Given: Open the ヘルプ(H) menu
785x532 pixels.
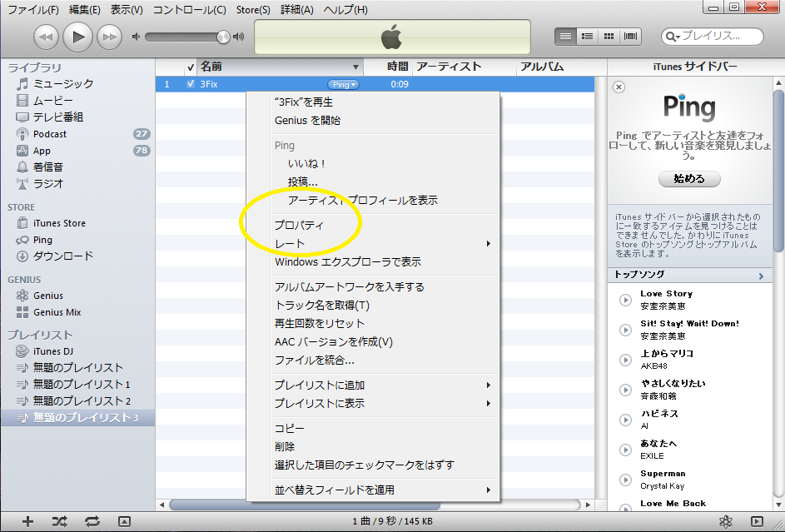Looking at the screenshot, I should pos(345,9).
